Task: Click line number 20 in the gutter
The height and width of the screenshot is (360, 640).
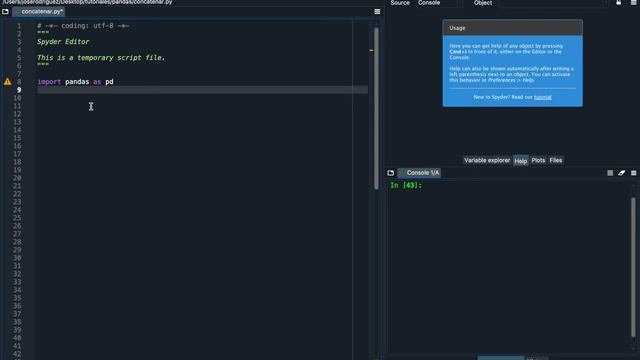Action: point(17,178)
